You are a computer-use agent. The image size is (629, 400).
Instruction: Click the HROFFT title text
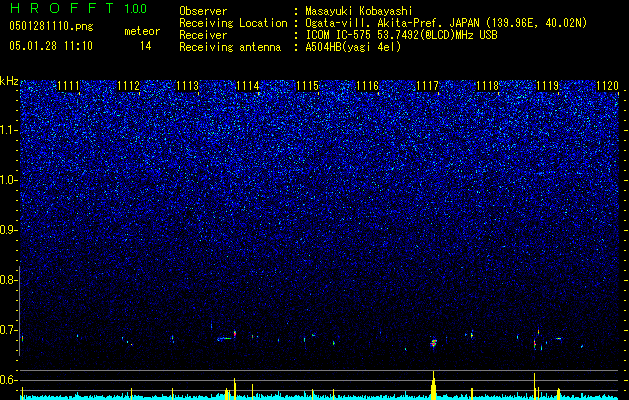point(62,8)
